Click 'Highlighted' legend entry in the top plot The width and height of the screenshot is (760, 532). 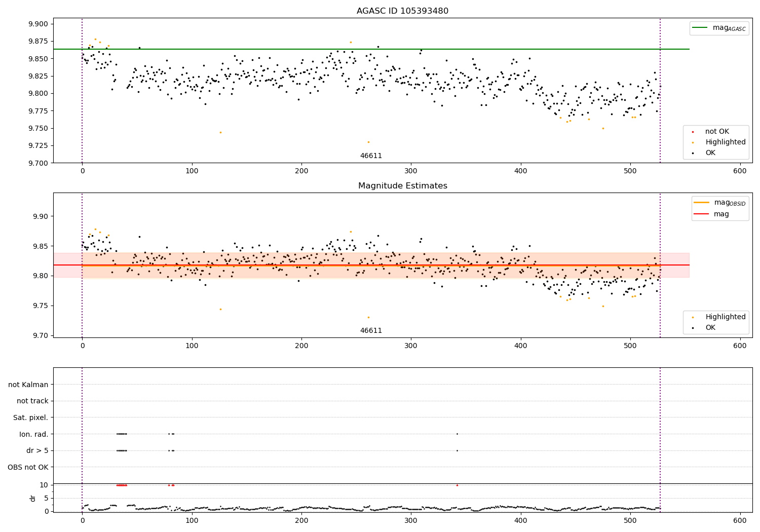point(726,142)
